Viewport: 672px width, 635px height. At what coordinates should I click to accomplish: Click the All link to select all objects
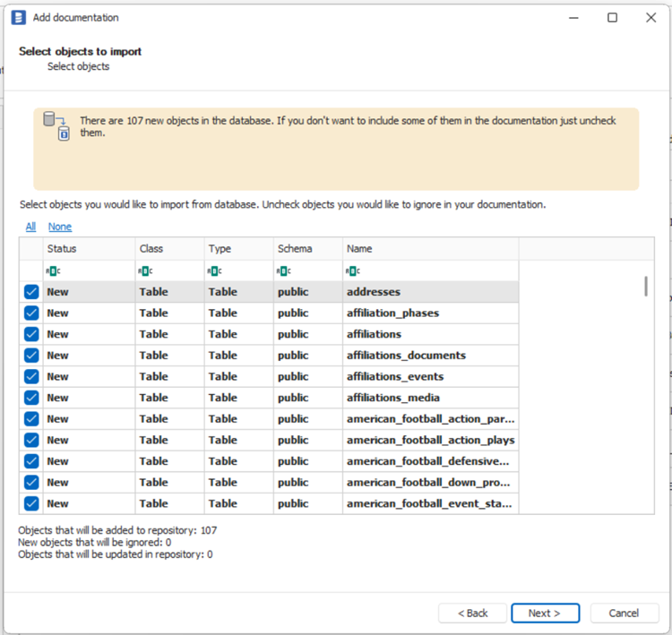[30, 227]
